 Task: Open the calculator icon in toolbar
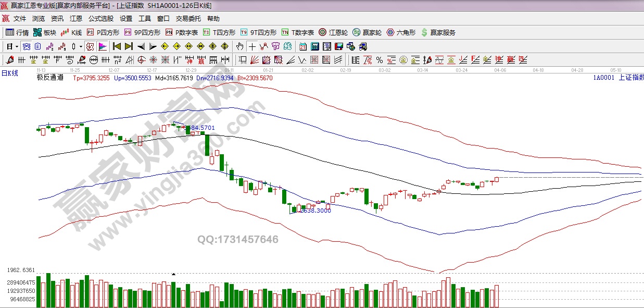(x=314, y=46)
